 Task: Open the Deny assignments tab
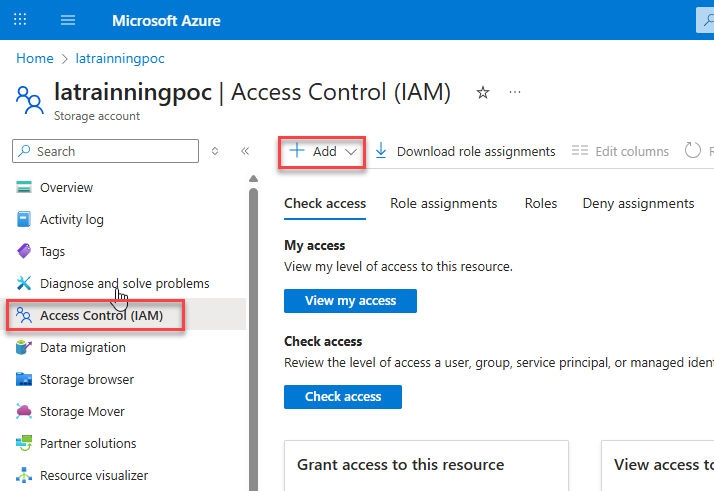click(x=638, y=203)
